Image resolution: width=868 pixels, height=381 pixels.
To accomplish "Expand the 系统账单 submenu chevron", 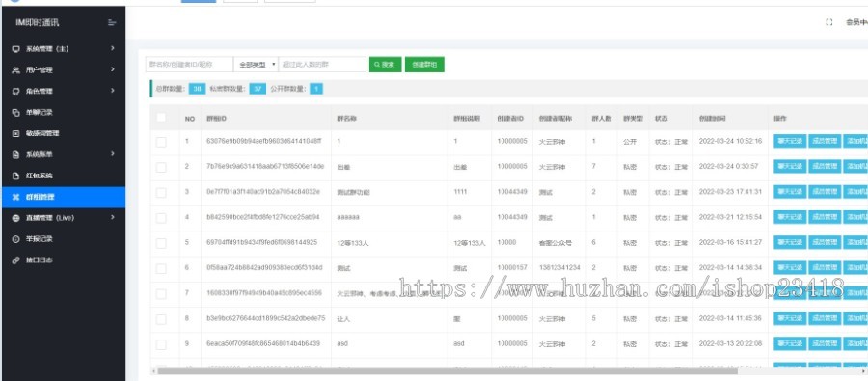I will (x=113, y=154).
